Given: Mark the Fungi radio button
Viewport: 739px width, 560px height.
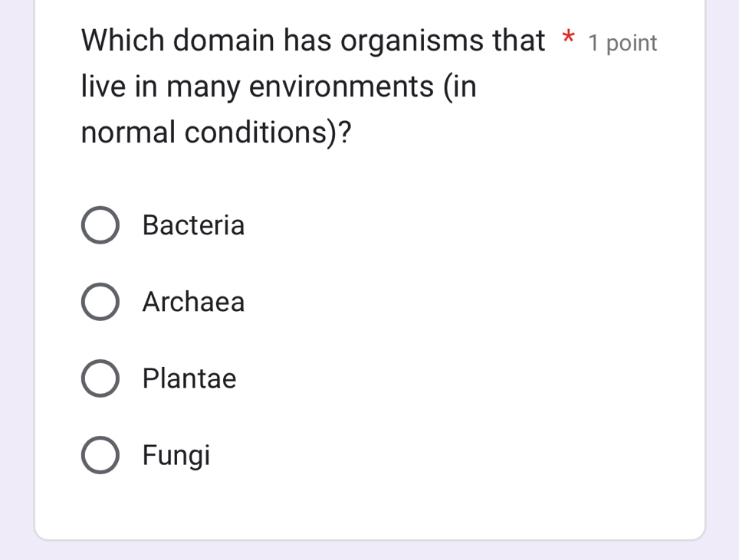Looking at the screenshot, I should tap(100, 455).
